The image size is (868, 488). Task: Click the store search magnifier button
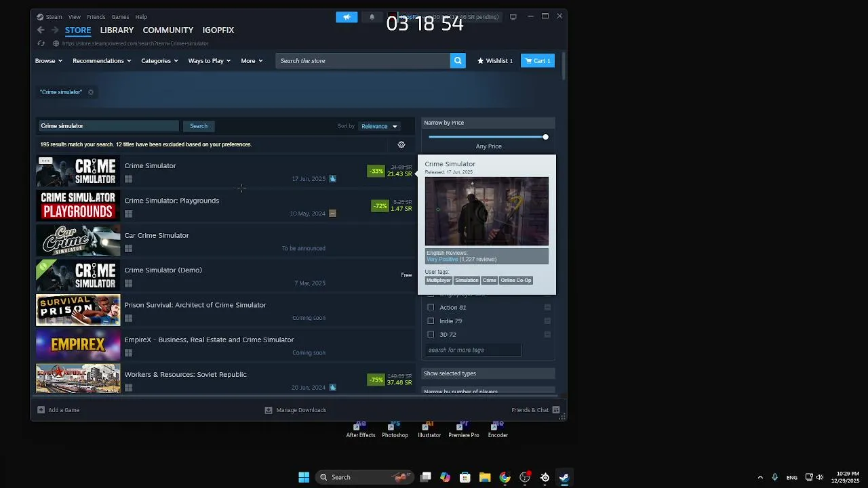[458, 61]
